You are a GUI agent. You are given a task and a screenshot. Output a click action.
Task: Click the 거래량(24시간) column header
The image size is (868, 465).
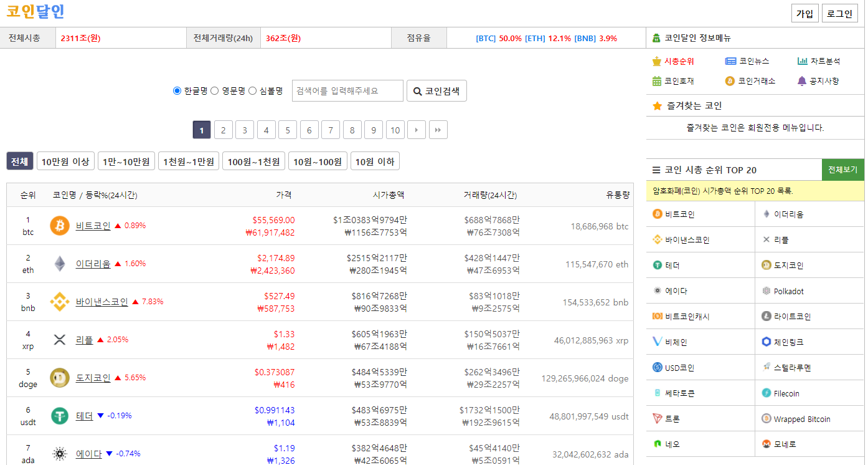(x=490, y=195)
